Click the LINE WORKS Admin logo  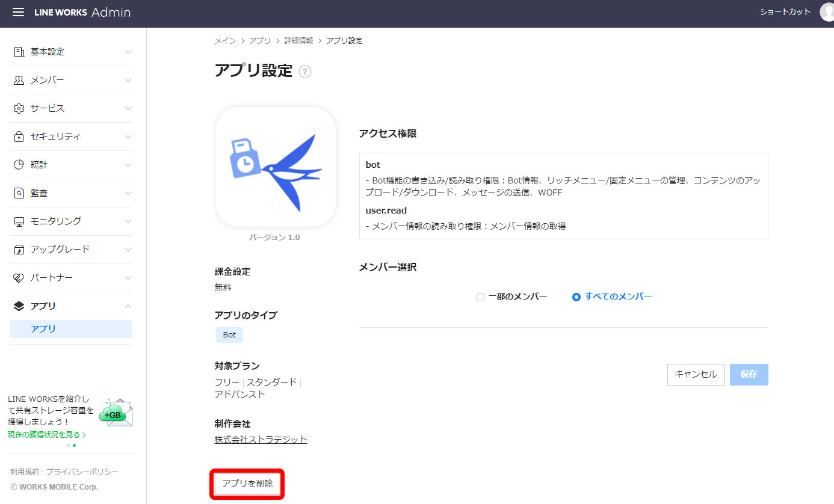coord(82,12)
